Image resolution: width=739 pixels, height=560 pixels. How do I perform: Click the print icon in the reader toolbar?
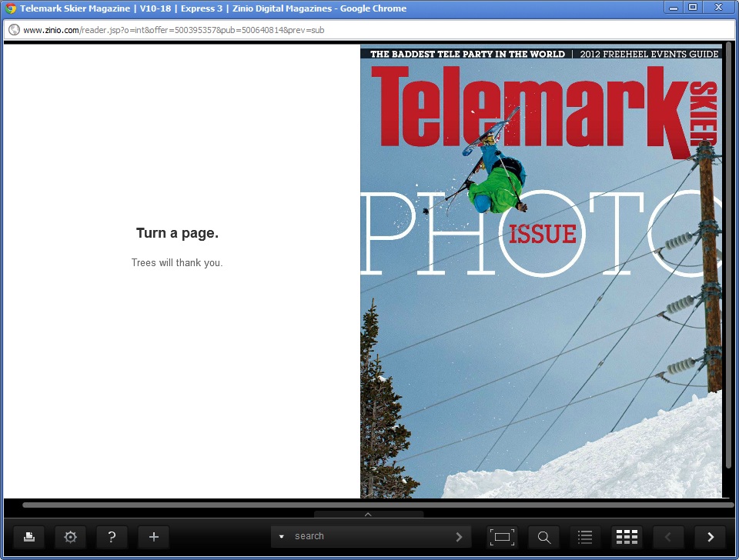[29, 537]
